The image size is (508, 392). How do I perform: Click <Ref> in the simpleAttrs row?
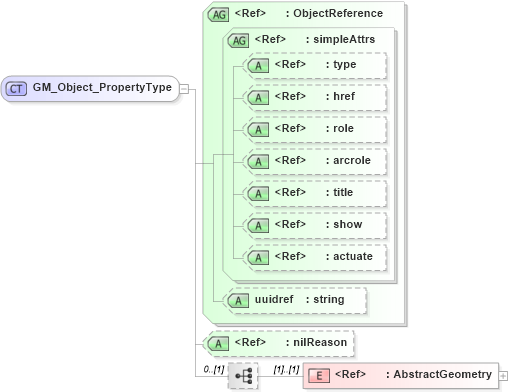coord(270,39)
